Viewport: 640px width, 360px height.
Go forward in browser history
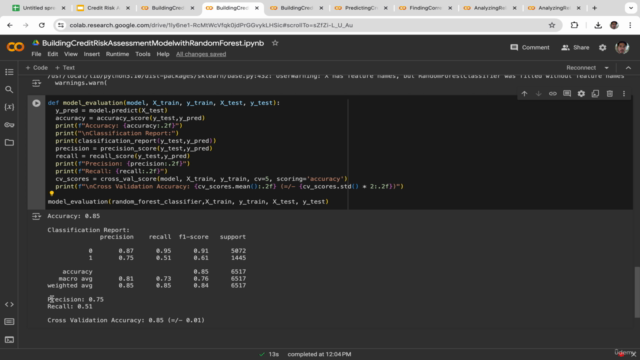click(26, 25)
